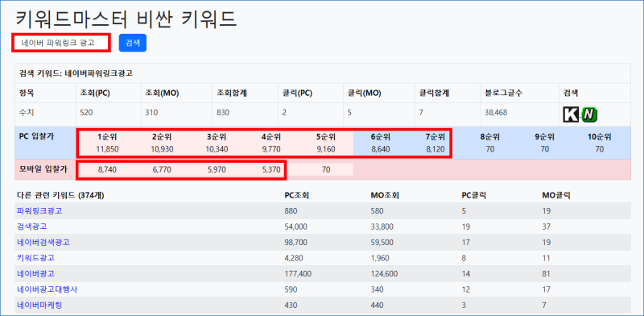This screenshot has height=316, width=644.
Task: Click the 클릭(MO) column header
Action: [365, 94]
